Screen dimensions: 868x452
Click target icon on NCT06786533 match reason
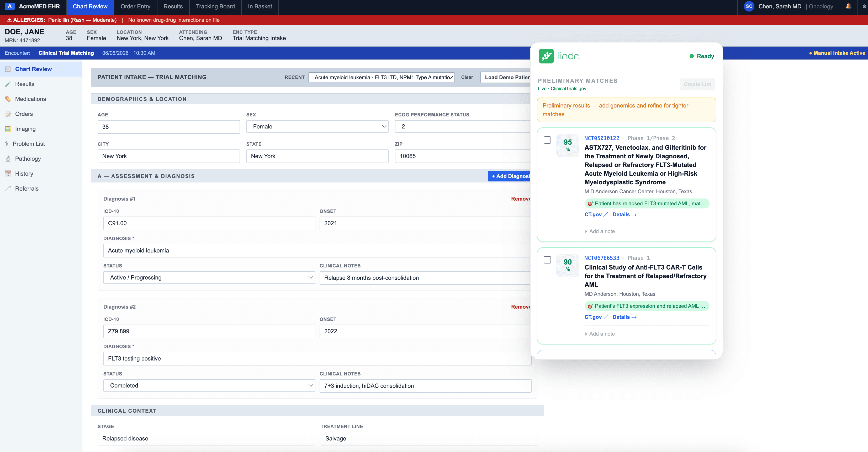[x=590, y=306]
